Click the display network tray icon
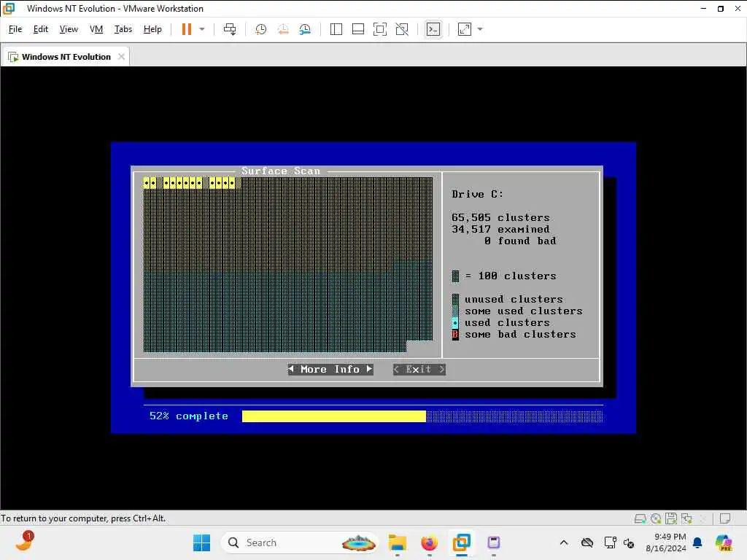This screenshot has height=560, width=747. coord(611,542)
